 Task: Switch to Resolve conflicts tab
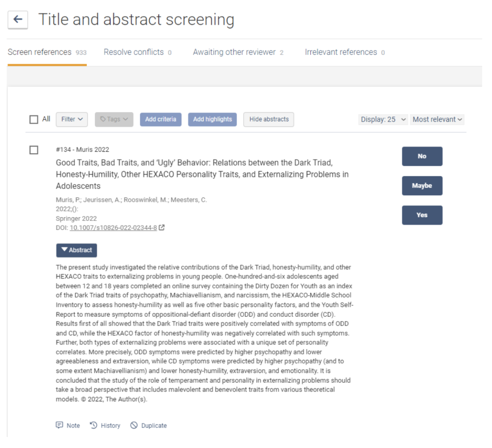point(137,52)
